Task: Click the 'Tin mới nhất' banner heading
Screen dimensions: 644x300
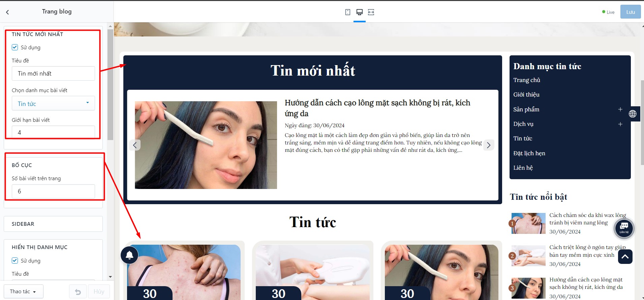Action: point(313,71)
